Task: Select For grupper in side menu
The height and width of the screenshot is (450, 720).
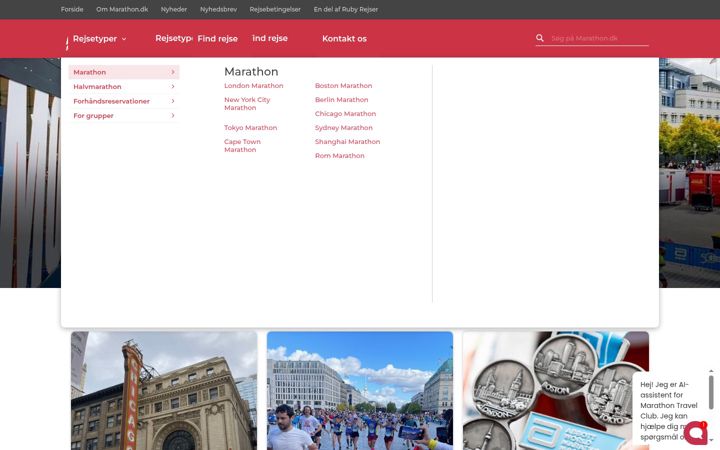Action: tap(124, 115)
